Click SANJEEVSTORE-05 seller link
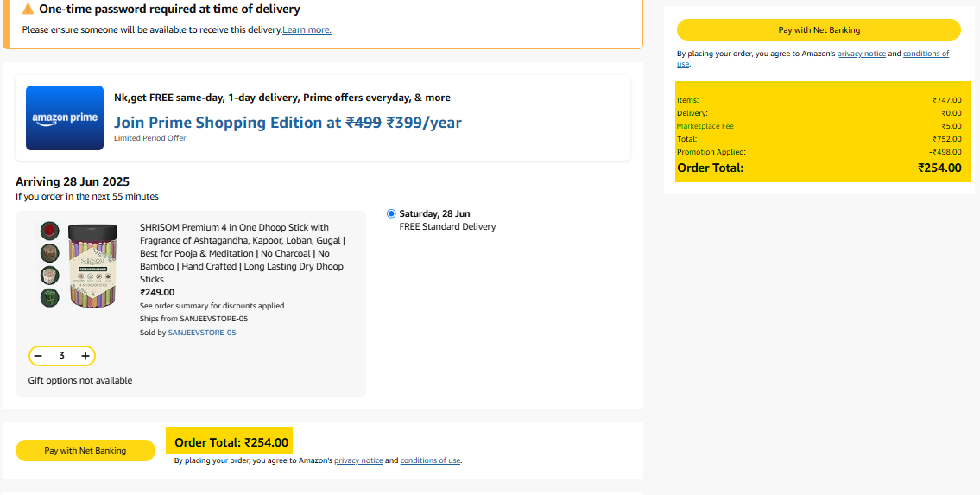The image size is (980, 495). point(202,333)
